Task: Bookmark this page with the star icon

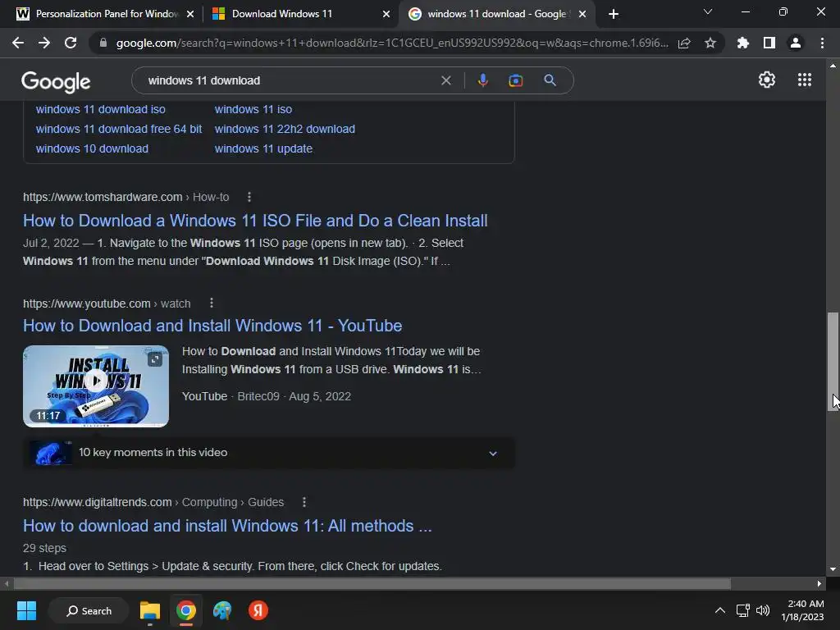Action: click(710, 43)
